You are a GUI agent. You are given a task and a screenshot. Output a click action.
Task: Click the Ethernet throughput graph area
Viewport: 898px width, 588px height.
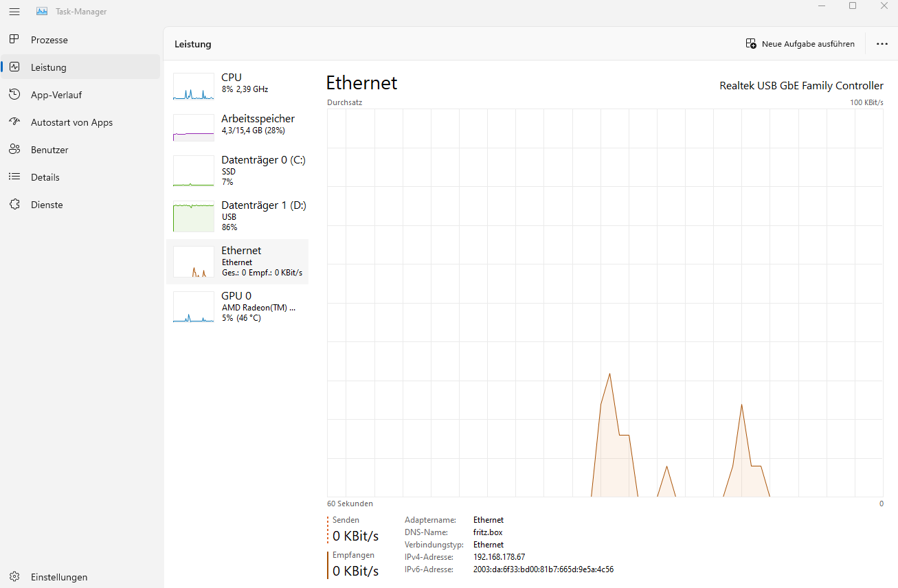coord(605,303)
